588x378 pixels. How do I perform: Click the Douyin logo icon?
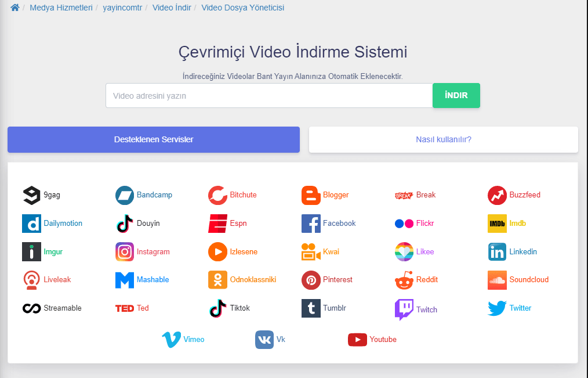(125, 224)
